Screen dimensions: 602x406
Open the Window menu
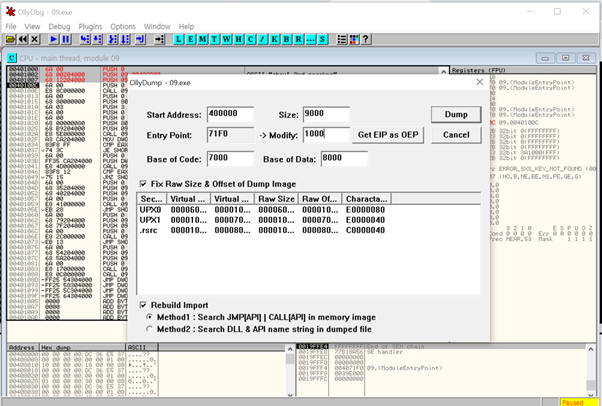pos(157,27)
